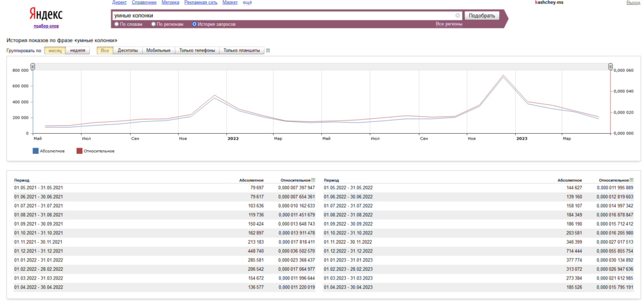Toggle the red Относительное legend marker

(x=79, y=151)
